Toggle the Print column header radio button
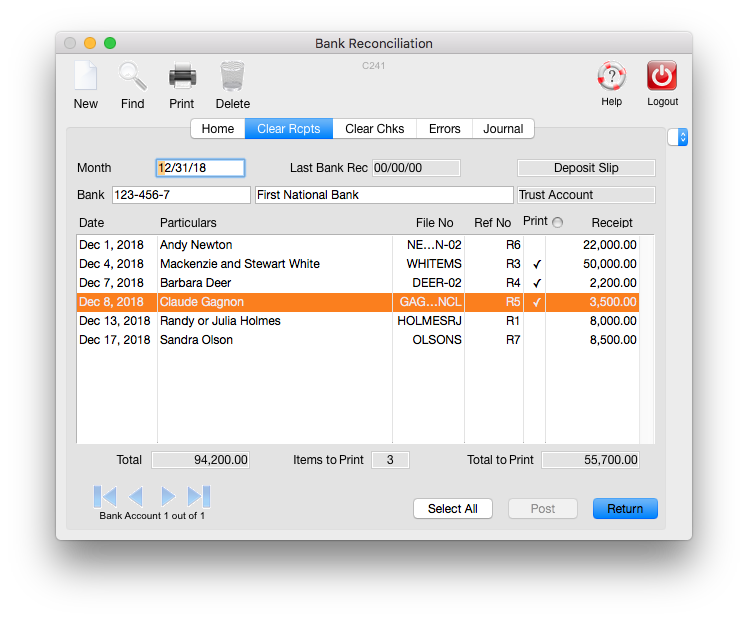The height and width of the screenshot is (620, 748). point(558,222)
